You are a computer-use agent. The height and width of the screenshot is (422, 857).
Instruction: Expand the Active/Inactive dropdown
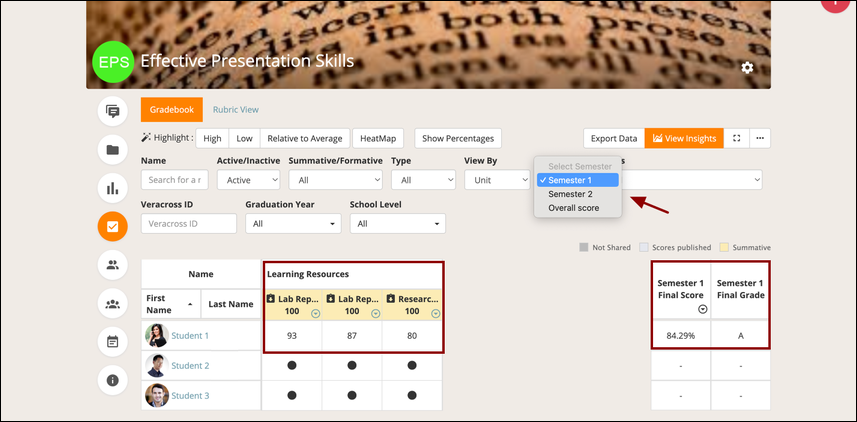[x=248, y=180]
